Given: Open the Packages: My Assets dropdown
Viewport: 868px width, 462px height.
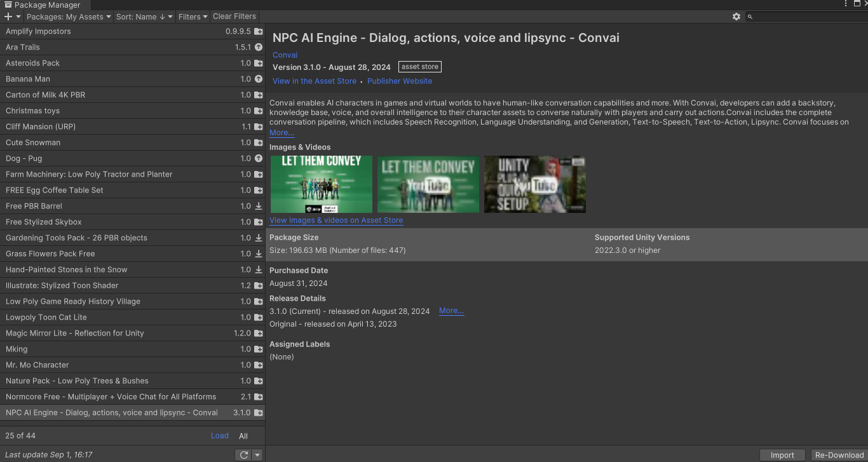Looking at the screenshot, I should click(69, 17).
